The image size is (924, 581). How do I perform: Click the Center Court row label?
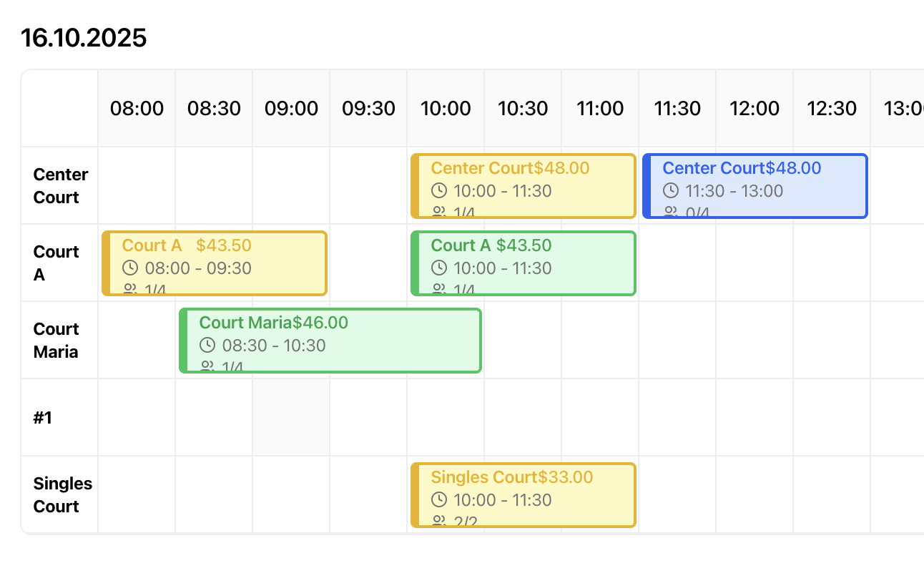coord(60,185)
